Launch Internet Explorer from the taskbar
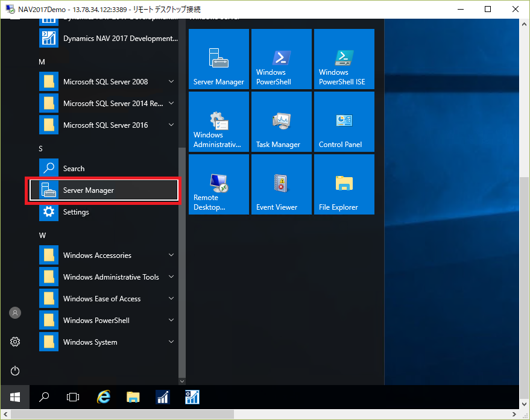This screenshot has height=420, width=530. [104, 397]
